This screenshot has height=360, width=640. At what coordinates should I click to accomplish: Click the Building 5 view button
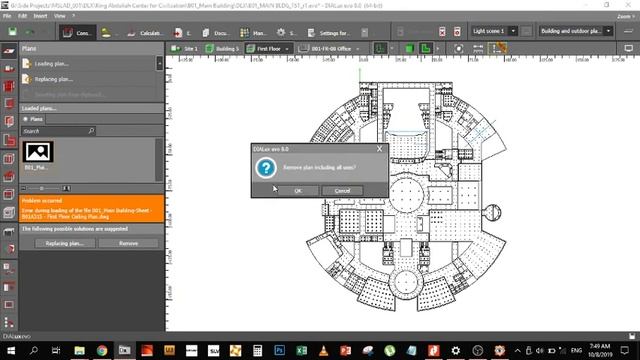[222, 49]
